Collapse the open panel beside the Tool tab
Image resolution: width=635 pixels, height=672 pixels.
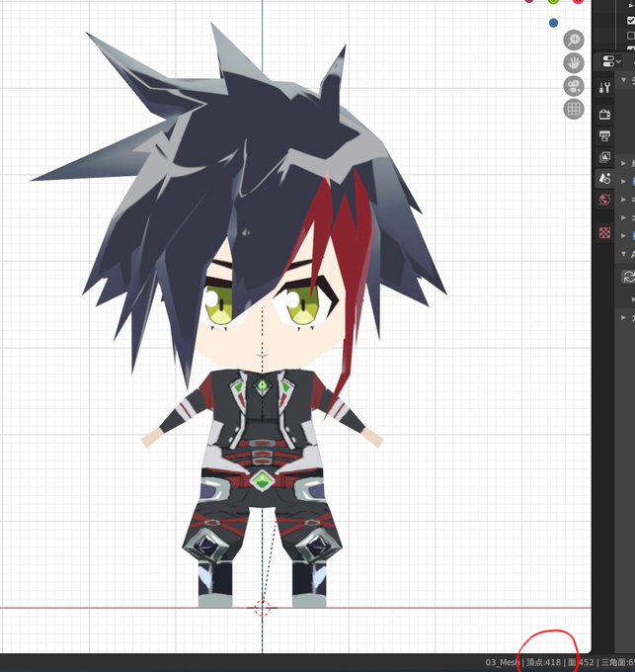pyautogui.click(x=623, y=80)
